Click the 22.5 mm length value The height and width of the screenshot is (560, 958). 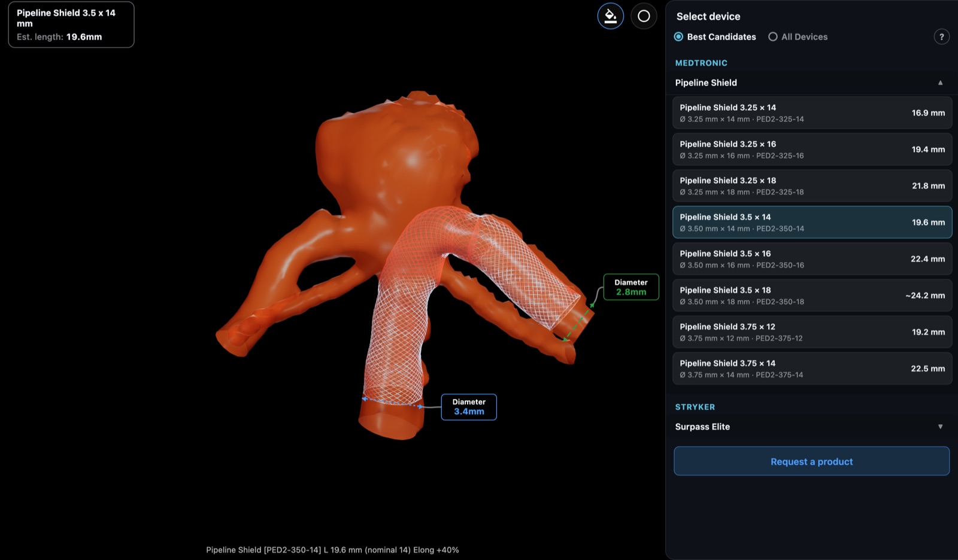pos(928,369)
